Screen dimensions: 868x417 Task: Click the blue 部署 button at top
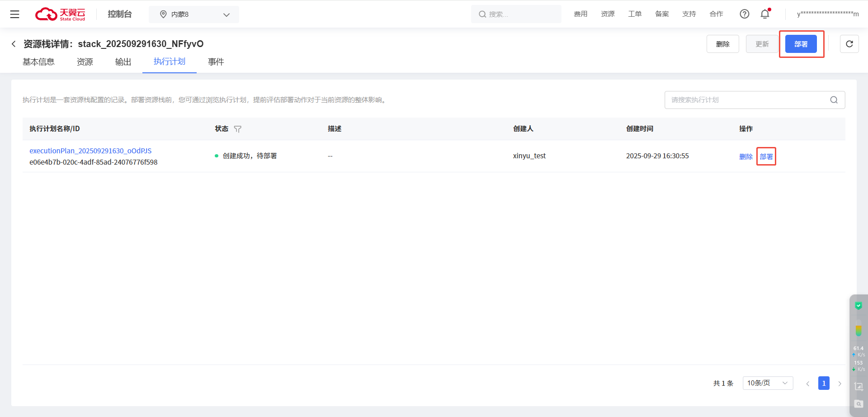coord(801,44)
